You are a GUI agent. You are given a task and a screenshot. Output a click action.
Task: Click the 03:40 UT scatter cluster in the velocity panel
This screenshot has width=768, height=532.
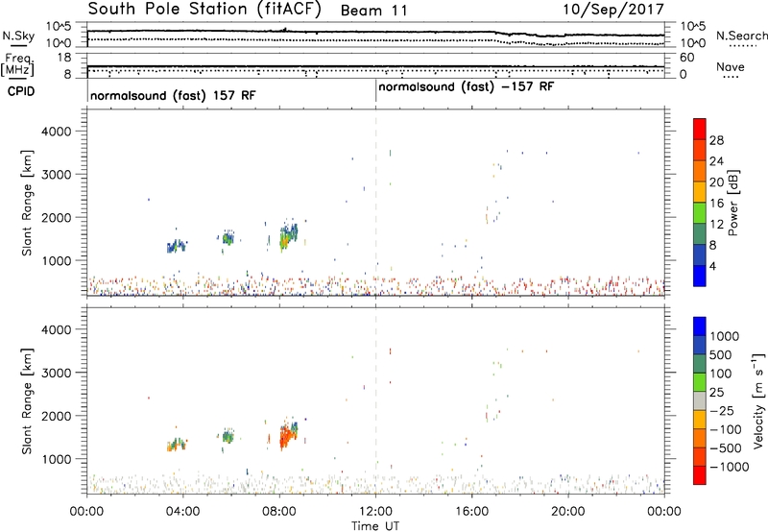pyautogui.click(x=177, y=445)
